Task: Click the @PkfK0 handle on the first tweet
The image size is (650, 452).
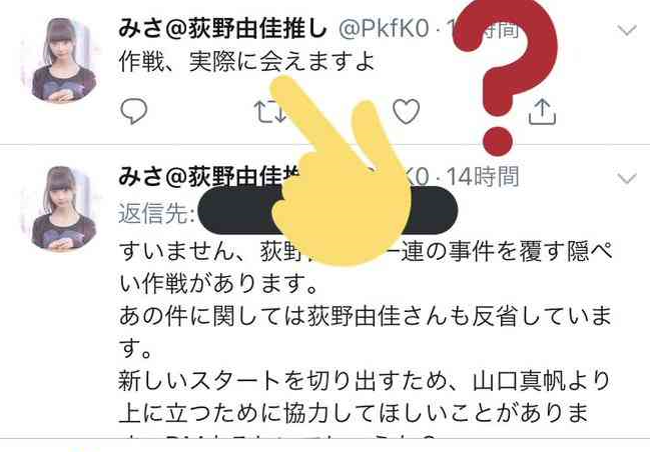Action: [383, 29]
